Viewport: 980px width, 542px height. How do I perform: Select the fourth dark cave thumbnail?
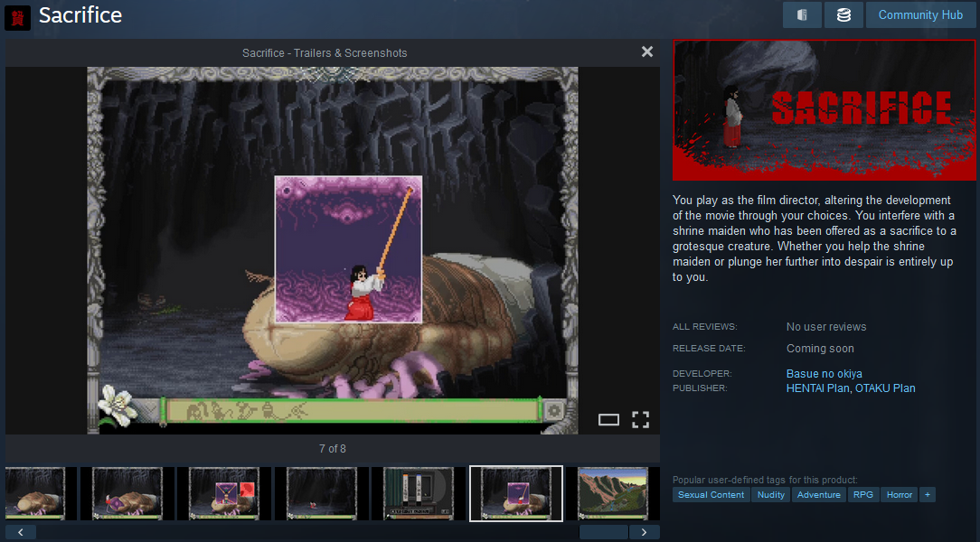click(x=321, y=493)
